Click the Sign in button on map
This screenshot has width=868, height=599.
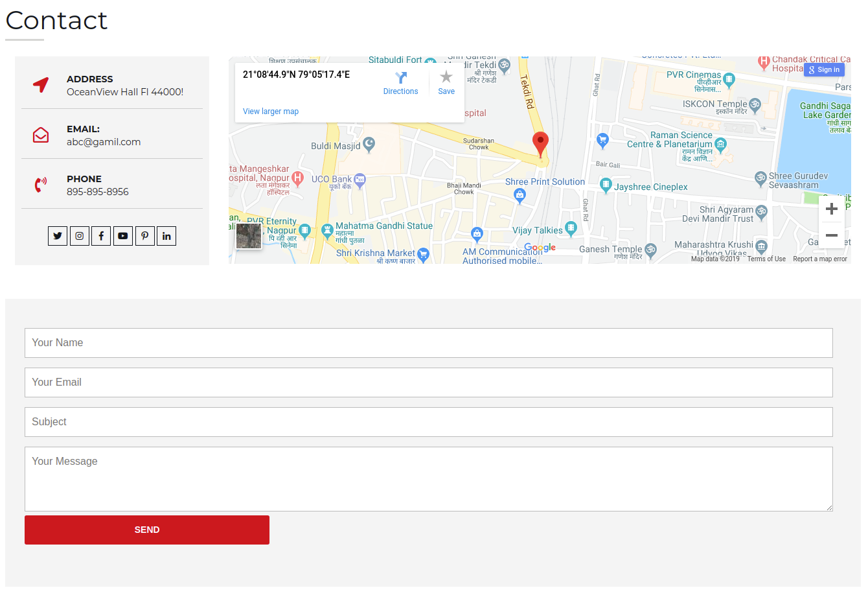pyautogui.click(x=824, y=70)
